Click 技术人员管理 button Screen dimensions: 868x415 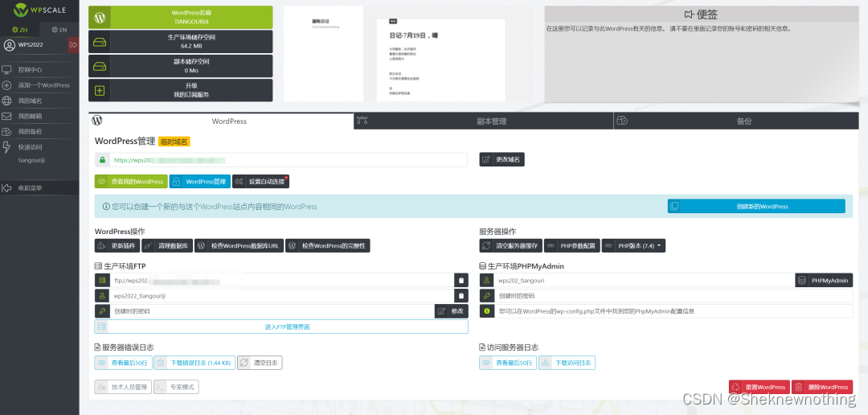123,387
